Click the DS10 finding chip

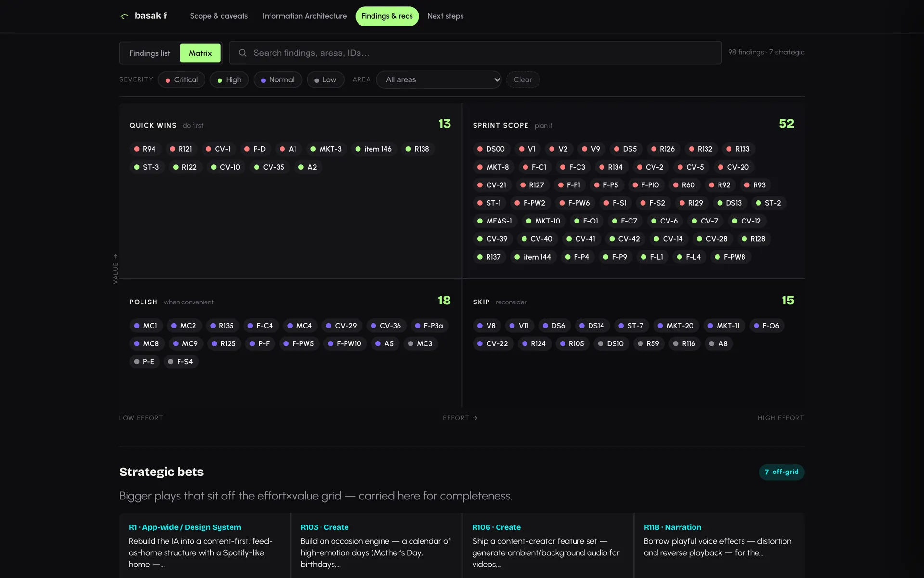point(611,344)
